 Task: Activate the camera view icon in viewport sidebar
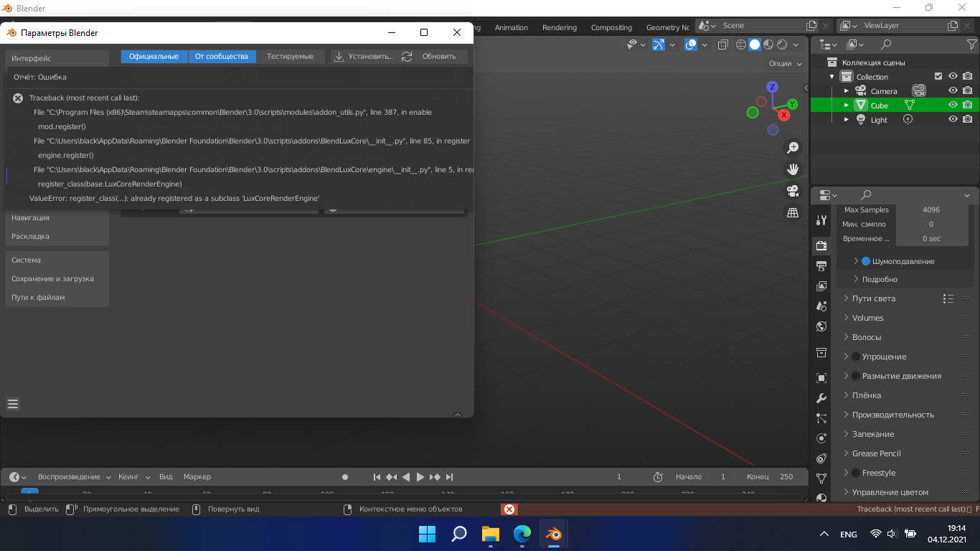click(x=793, y=191)
